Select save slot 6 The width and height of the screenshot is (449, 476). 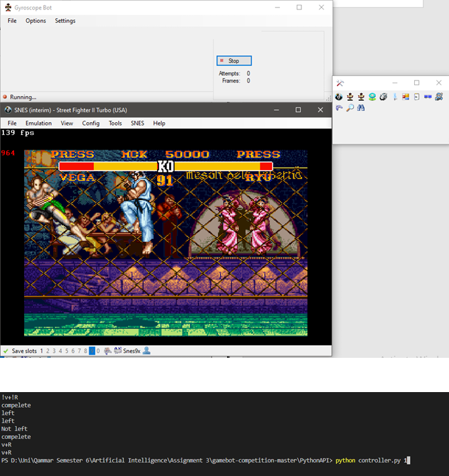pyautogui.click(x=72, y=351)
